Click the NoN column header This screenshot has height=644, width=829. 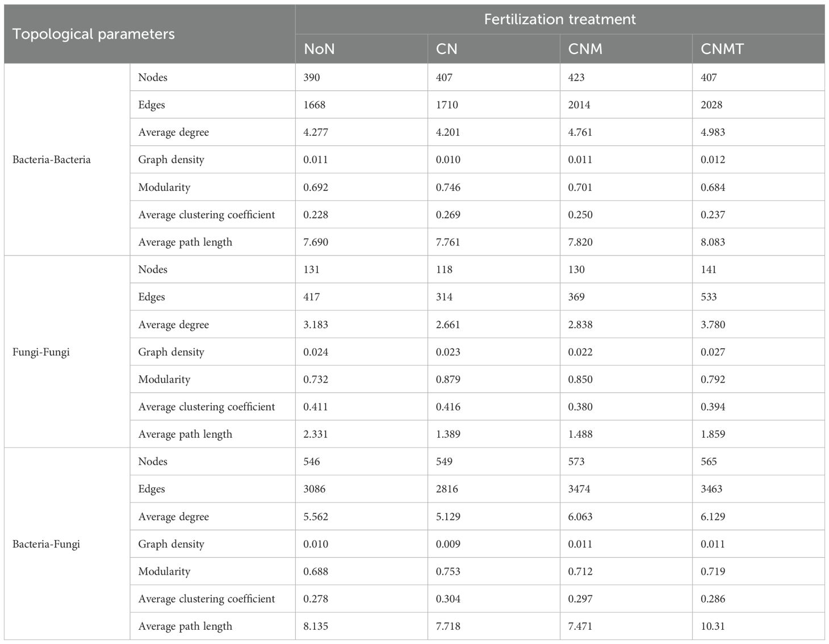[319, 49]
